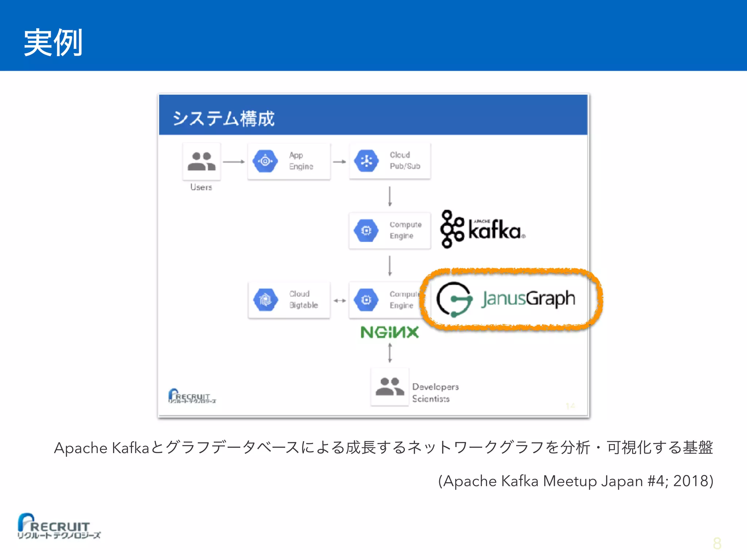Click the '実例' slide title

[53, 43]
